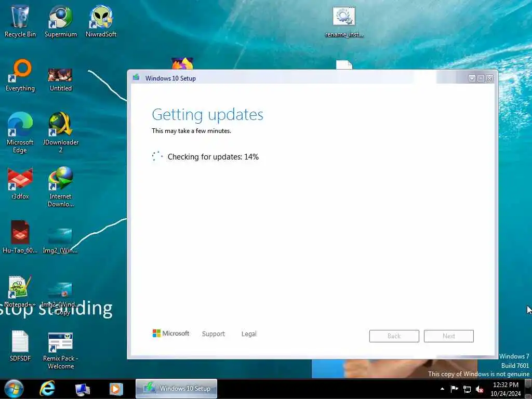Open the Windows Start orb
The image size is (532, 399).
14,389
